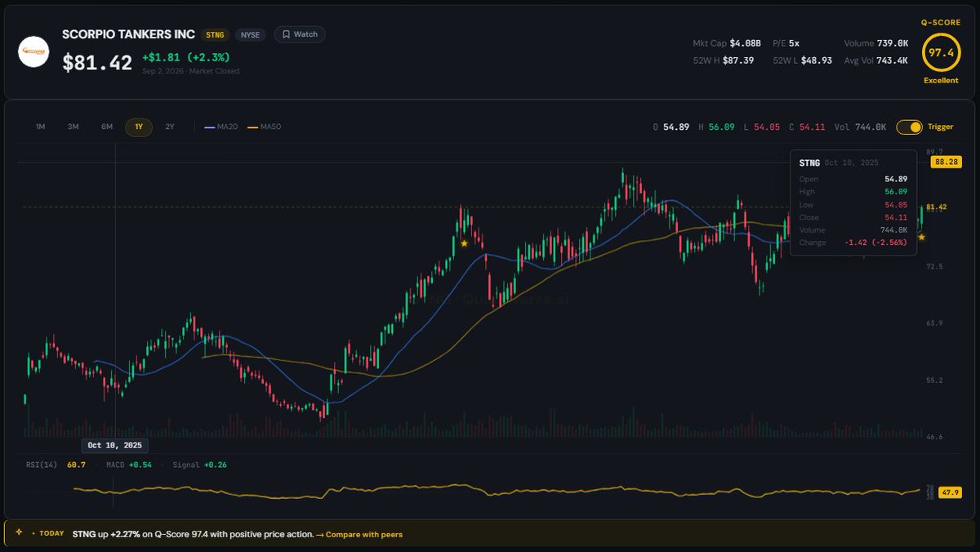Click the 88.28 price axis label
The width and height of the screenshot is (980, 552).
coord(946,162)
